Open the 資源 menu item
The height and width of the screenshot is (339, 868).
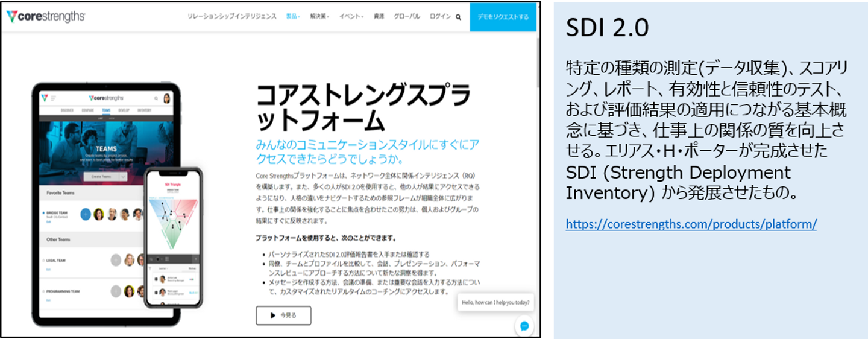[379, 17]
